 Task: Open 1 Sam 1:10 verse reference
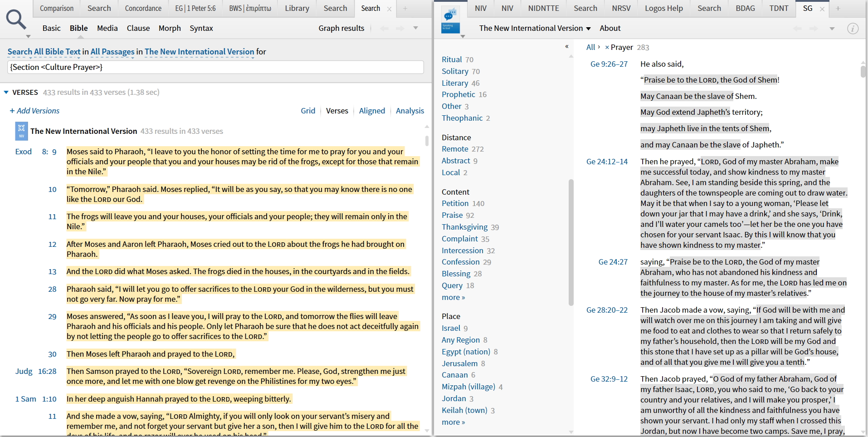[36, 399]
